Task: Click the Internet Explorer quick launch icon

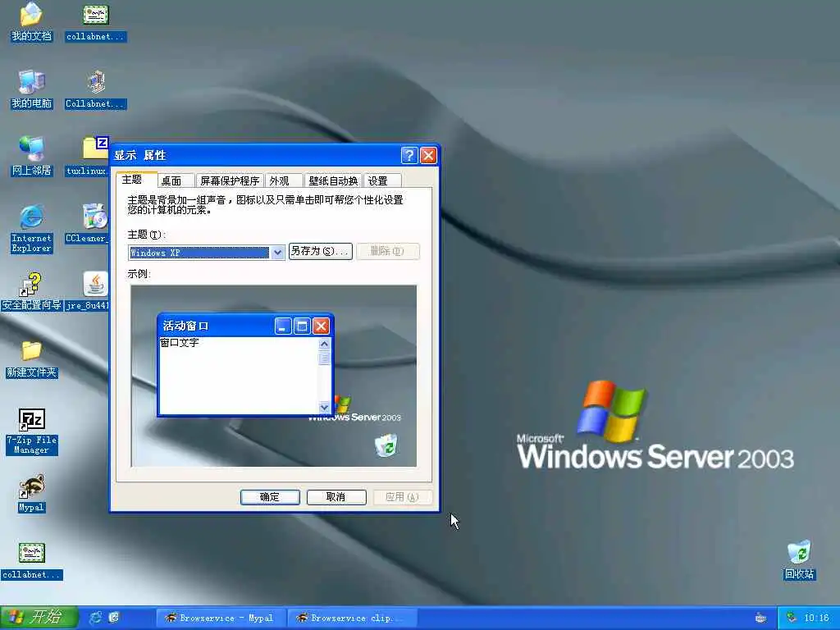Action: (x=95, y=618)
